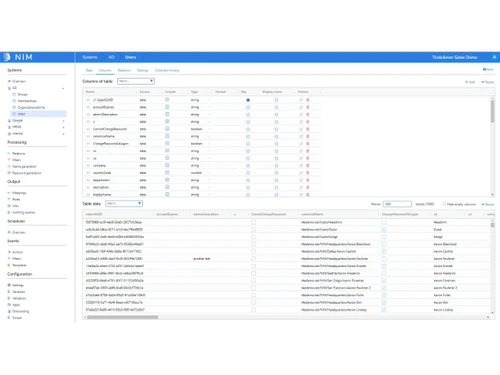Edit the canonicalName column row
This screenshot has width=500, height=375.
[x=301, y=136]
